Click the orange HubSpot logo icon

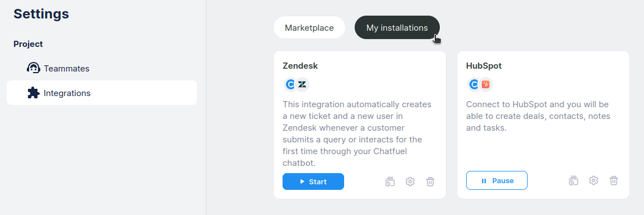tap(486, 84)
